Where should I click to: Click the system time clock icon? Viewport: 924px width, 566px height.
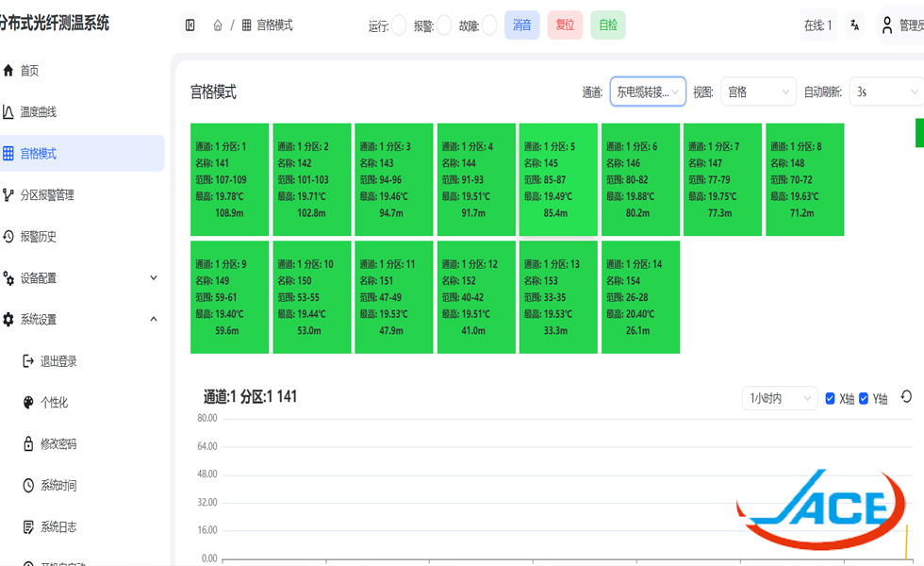pos(28,485)
